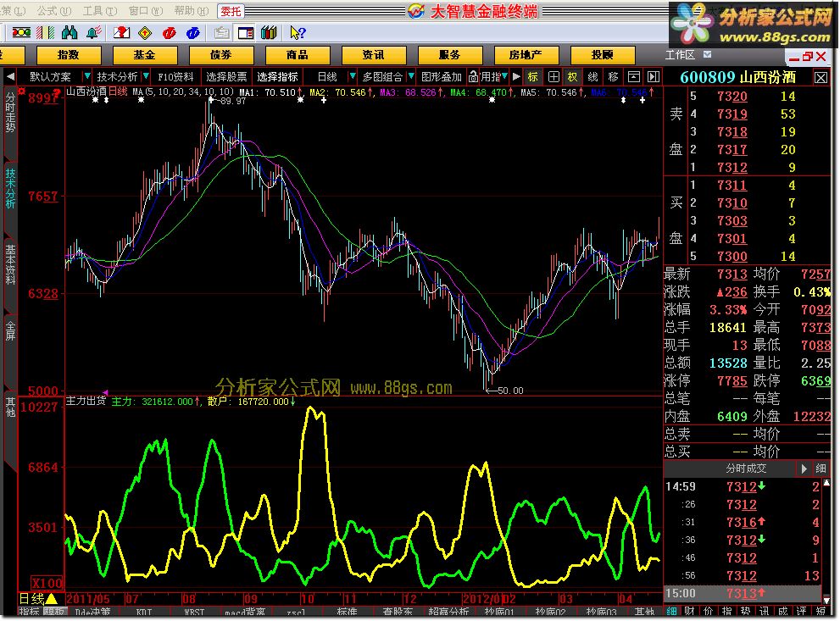Viewport: 840px width, 621px height.
Task: Click the grayed clipboard toolbar icon
Action: [x=221, y=33]
